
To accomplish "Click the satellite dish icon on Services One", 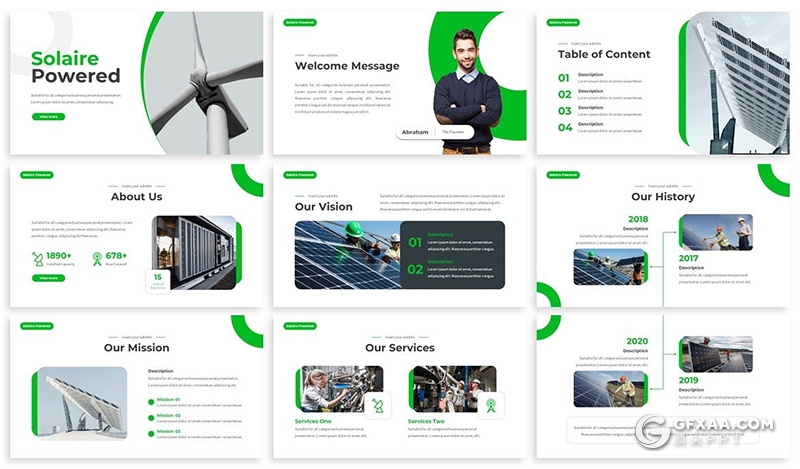I will [377, 405].
